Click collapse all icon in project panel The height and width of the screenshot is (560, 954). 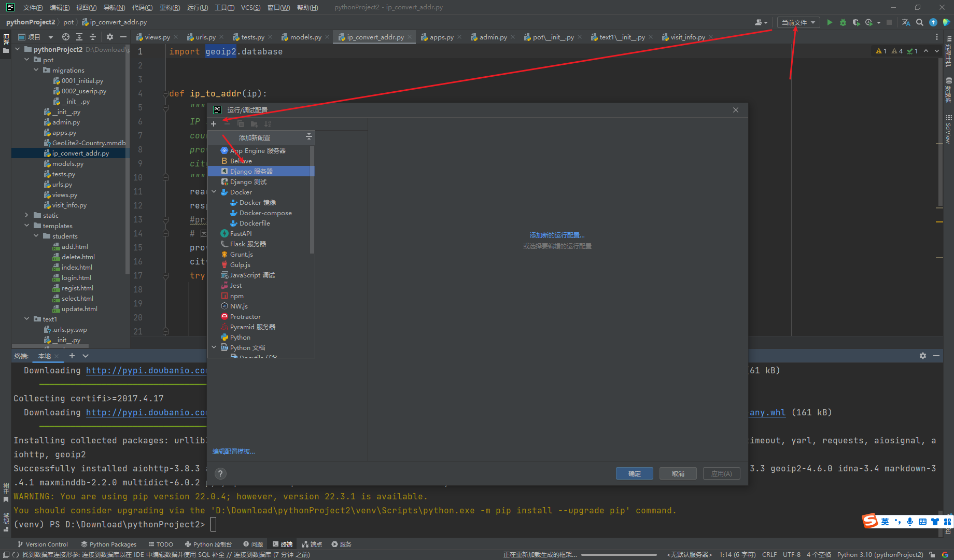click(93, 37)
